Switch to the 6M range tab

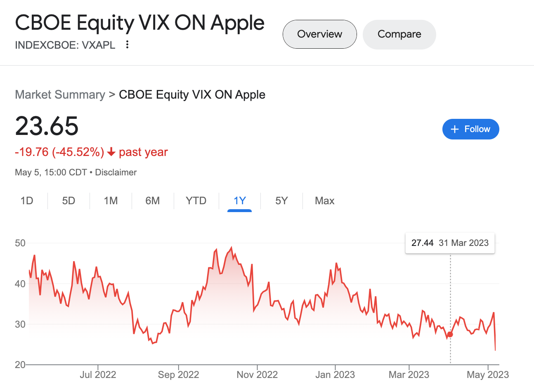click(x=152, y=201)
